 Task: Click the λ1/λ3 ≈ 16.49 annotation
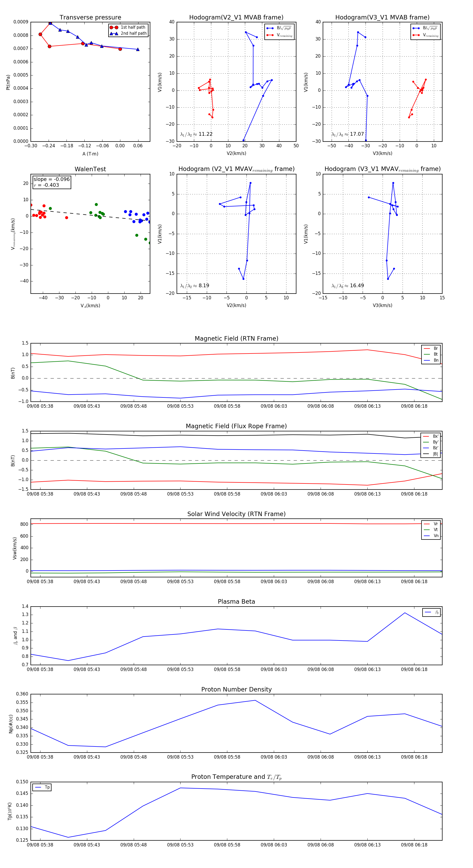(348, 286)
